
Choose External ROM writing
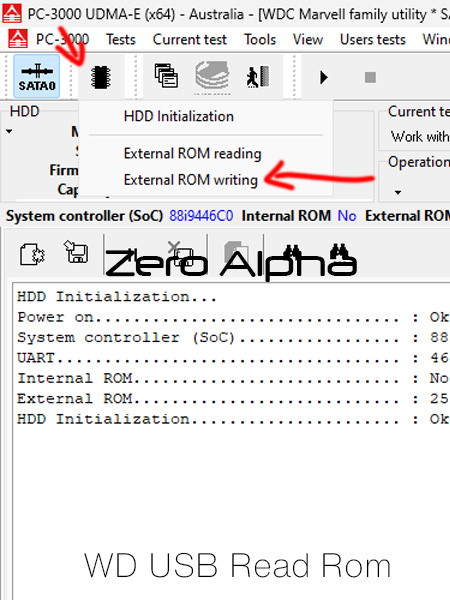191,179
